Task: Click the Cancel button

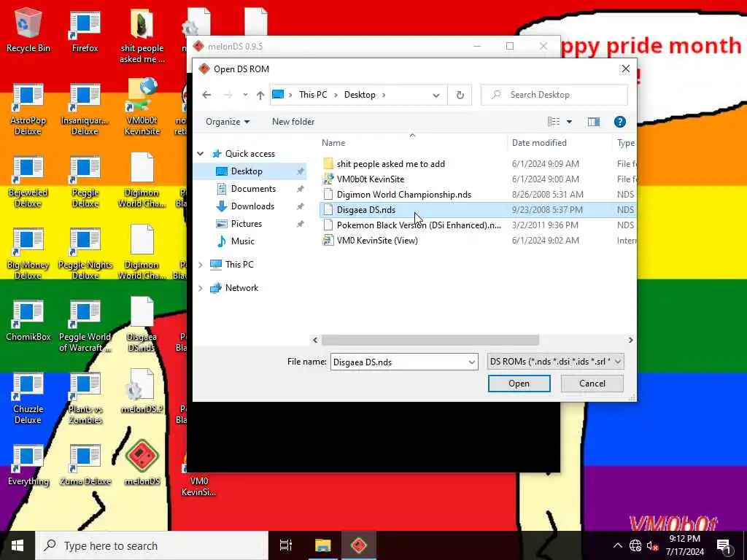Action: coord(592,384)
